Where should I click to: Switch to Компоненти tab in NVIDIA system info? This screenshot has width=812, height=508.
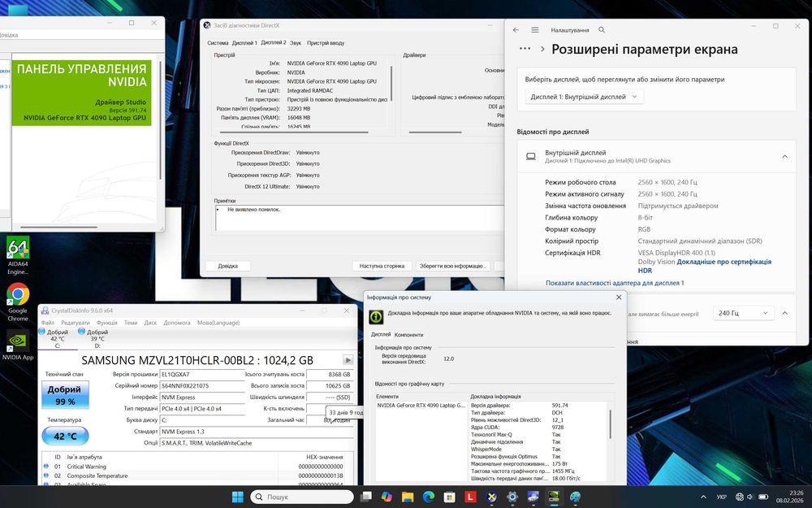coord(408,335)
